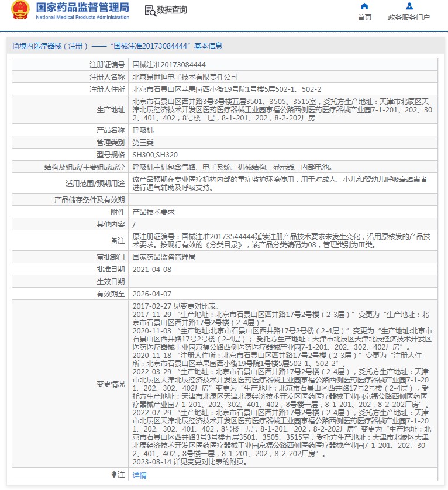The width and height of the screenshot is (448, 490).
Task: Click 国家药品监督管理局 site title
Action: [x=82, y=7]
